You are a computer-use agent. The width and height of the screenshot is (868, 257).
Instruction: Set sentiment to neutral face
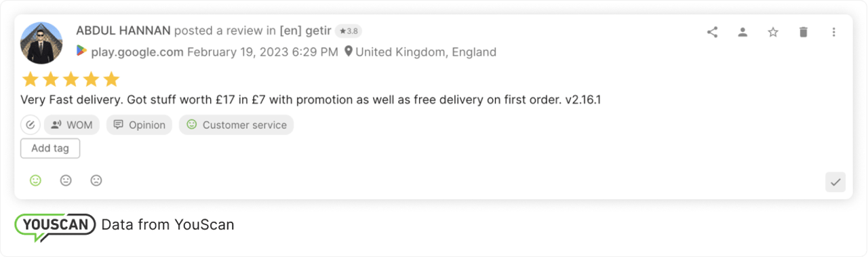tap(66, 180)
